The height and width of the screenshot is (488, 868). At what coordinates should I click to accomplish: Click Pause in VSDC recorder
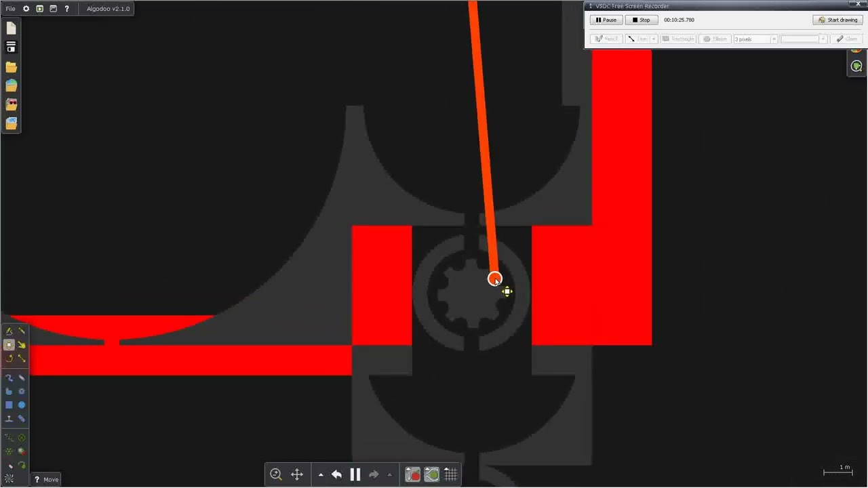click(x=606, y=20)
